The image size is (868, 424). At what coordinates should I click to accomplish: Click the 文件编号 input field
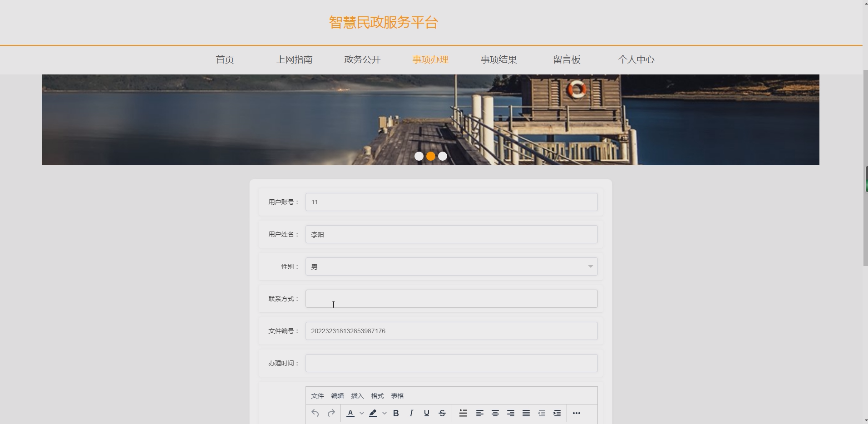point(452,331)
